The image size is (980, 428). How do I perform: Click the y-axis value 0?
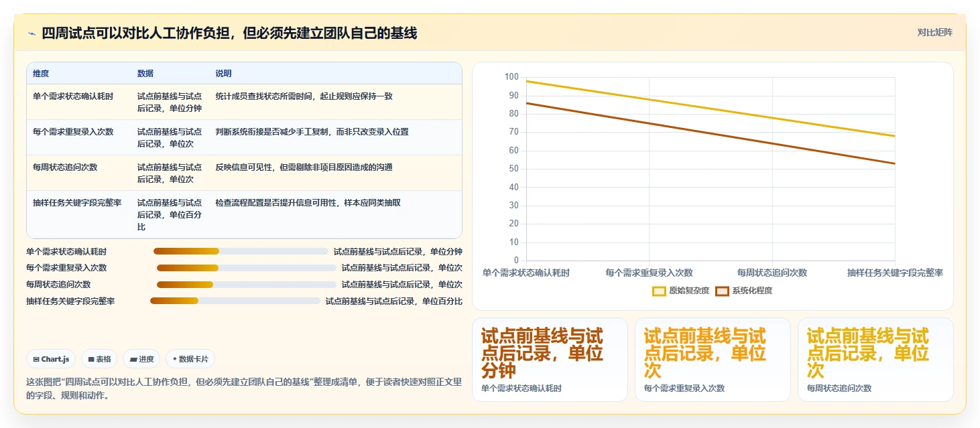516,261
